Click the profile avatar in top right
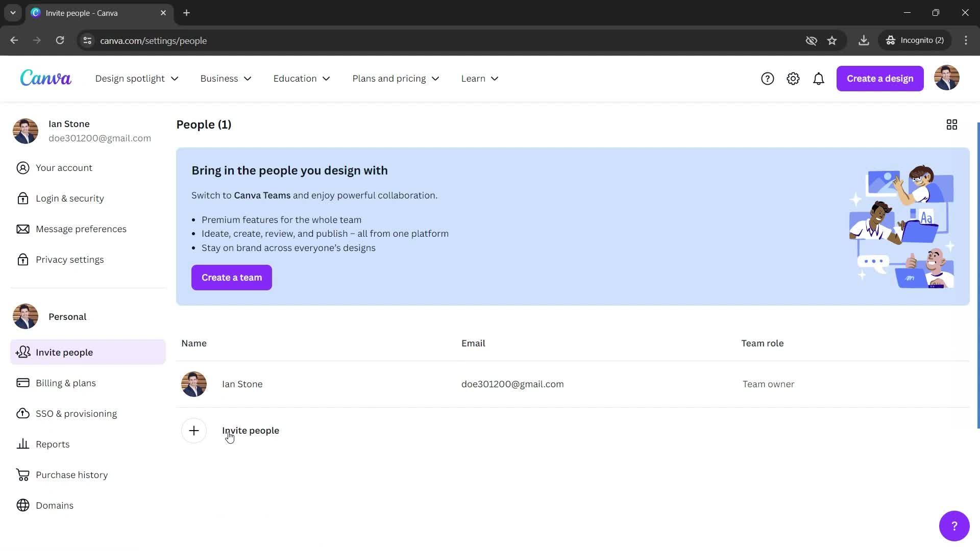This screenshot has width=980, height=551. [946, 78]
